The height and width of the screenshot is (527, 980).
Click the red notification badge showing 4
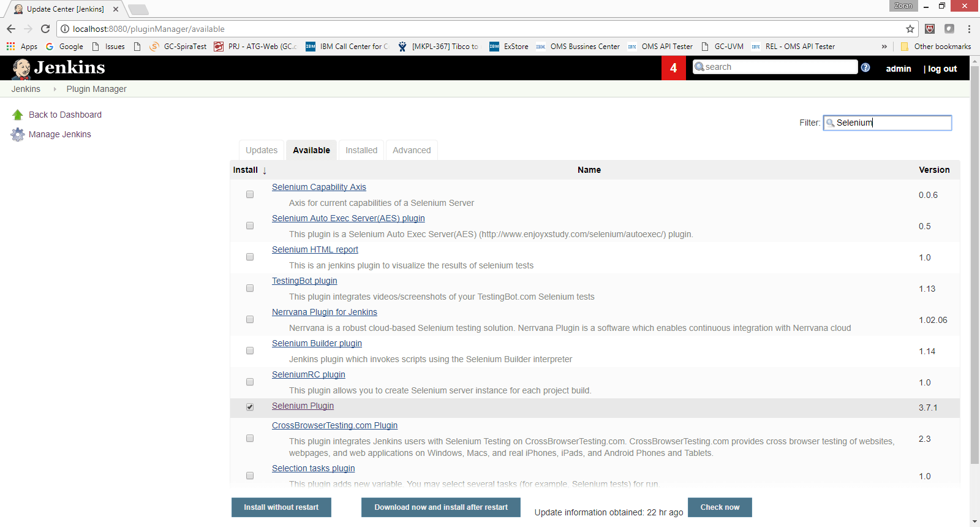point(673,68)
